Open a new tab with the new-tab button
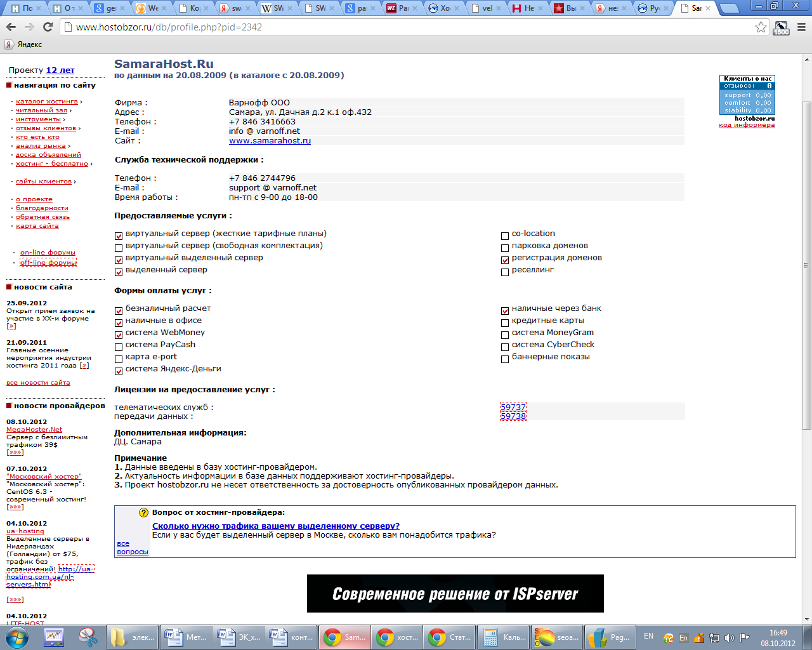 coord(730,9)
